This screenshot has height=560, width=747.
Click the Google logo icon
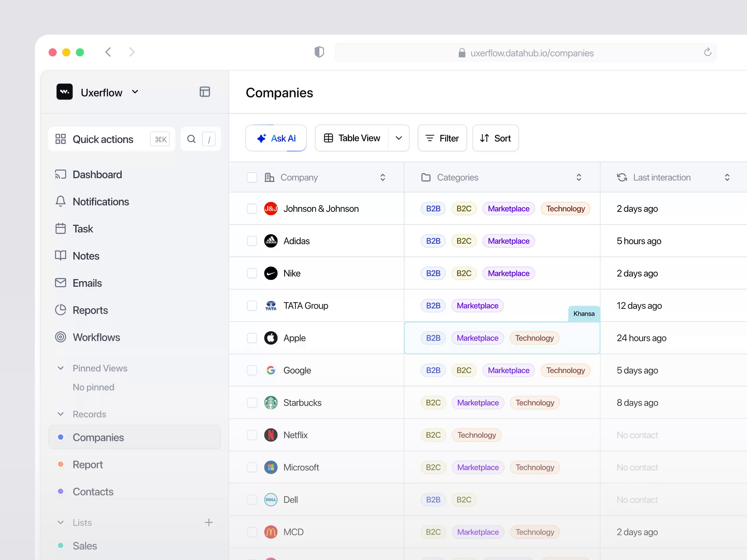(x=271, y=370)
